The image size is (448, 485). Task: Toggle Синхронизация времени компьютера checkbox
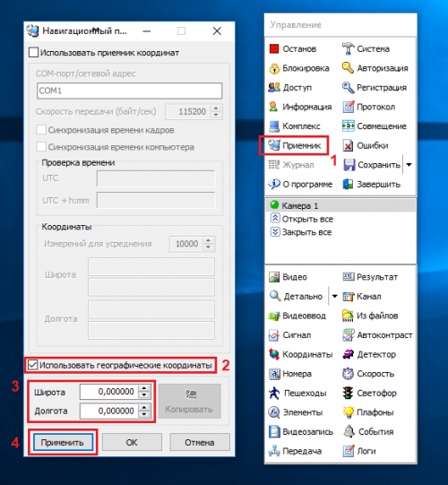pyautogui.click(x=41, y=147)
